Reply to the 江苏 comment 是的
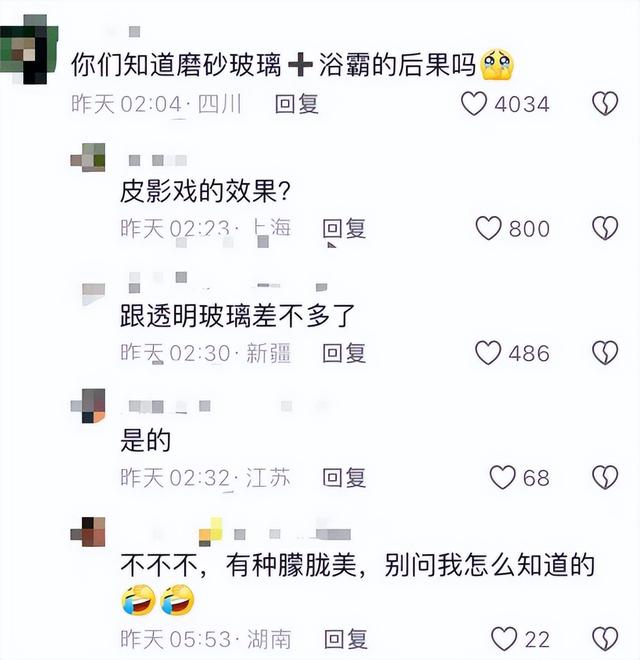 click(x=344, y=478)
